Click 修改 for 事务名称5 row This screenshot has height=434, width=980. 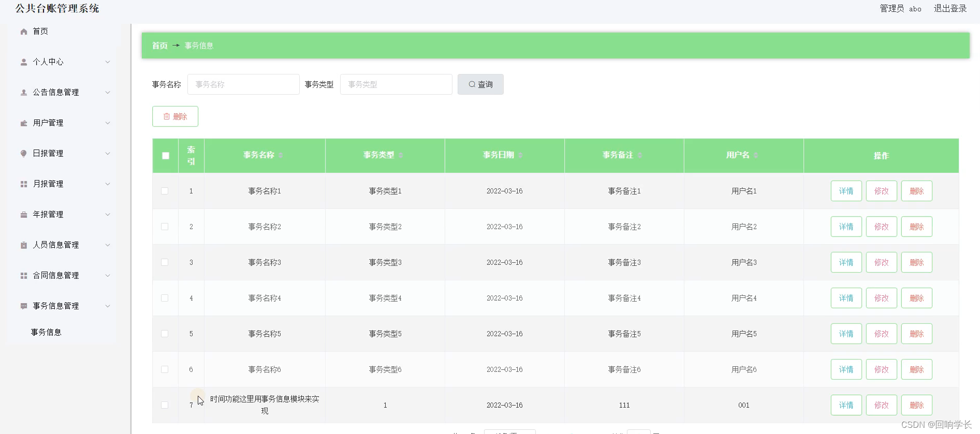(x=882, y=334)
